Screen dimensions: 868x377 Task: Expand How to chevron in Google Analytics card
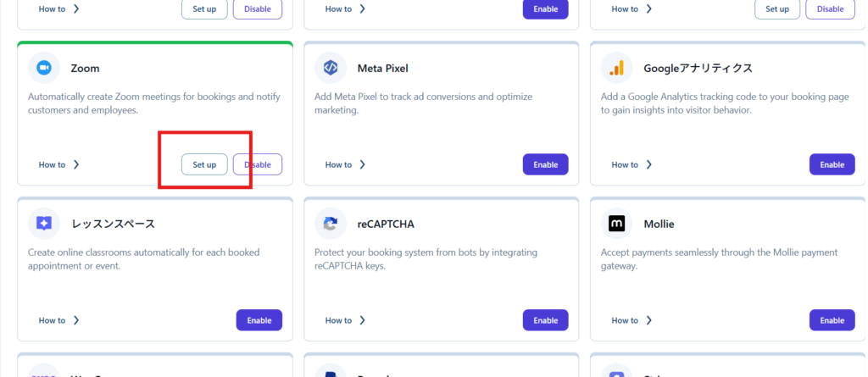pos(650,164)
